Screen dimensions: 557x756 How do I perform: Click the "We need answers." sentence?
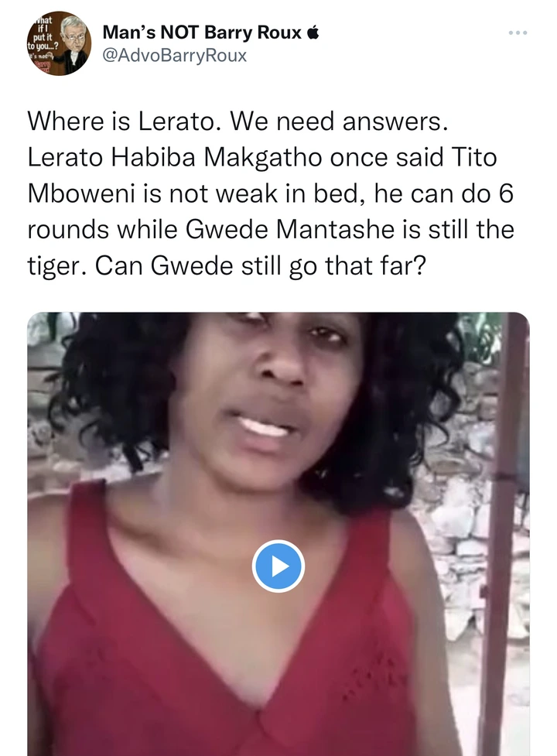(339, 121)
